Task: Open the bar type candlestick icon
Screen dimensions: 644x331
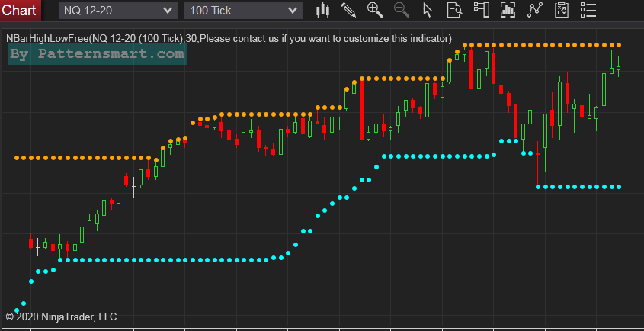Action: [x=323, y=10]
